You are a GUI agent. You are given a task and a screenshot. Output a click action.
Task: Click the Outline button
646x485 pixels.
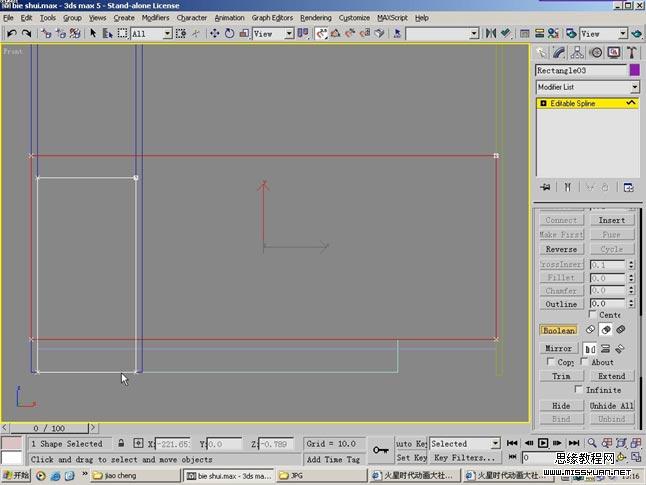pos(561,304)
